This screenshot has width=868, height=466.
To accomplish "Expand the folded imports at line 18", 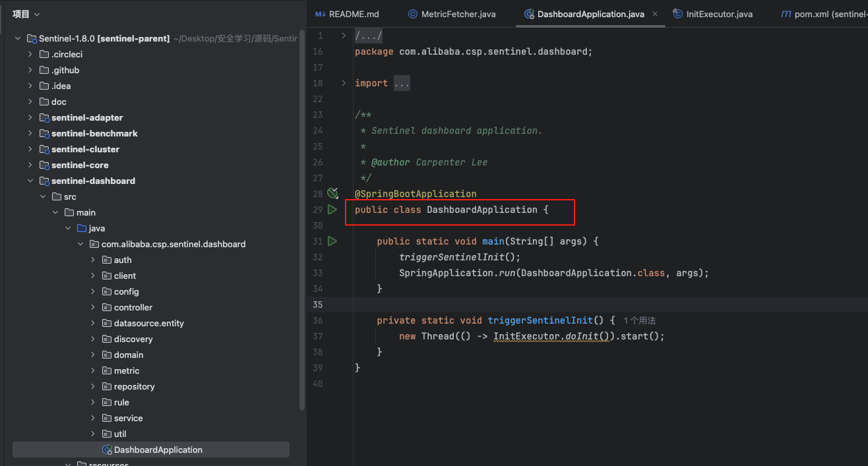I will [343, 83].
